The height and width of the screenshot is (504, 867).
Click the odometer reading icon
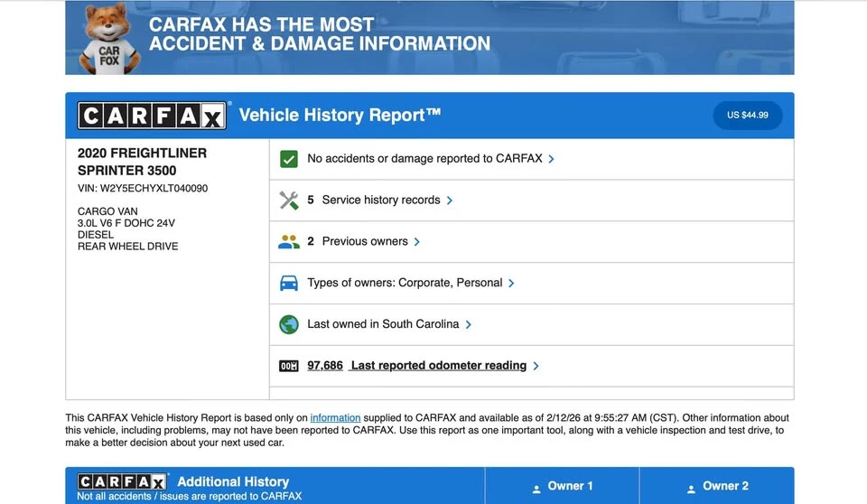[289, 366]
